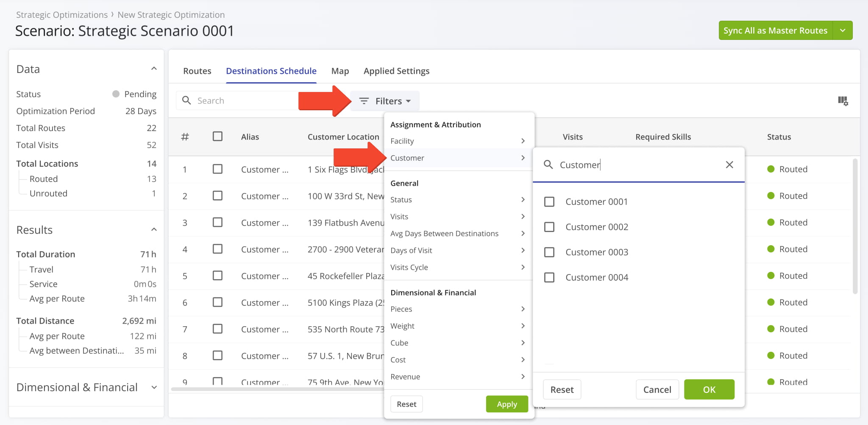
Task: Select all rows with the header checkbox
Action: click(x=217, y=136)
